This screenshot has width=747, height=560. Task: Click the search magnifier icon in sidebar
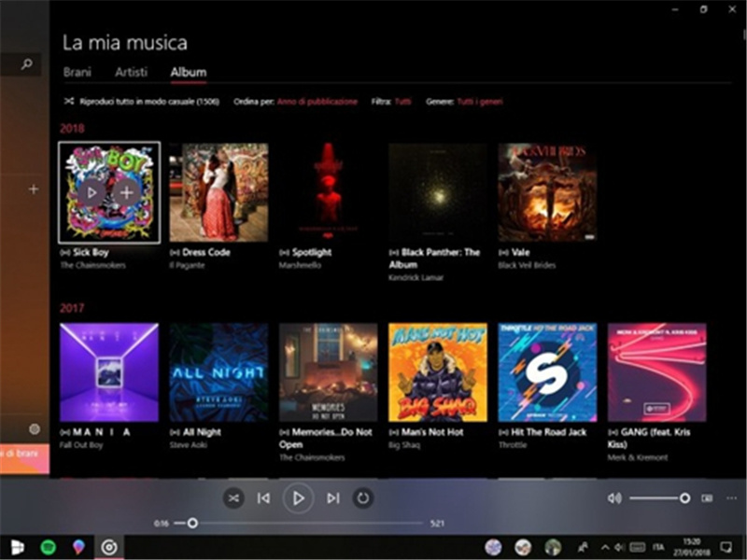(27, 63)
